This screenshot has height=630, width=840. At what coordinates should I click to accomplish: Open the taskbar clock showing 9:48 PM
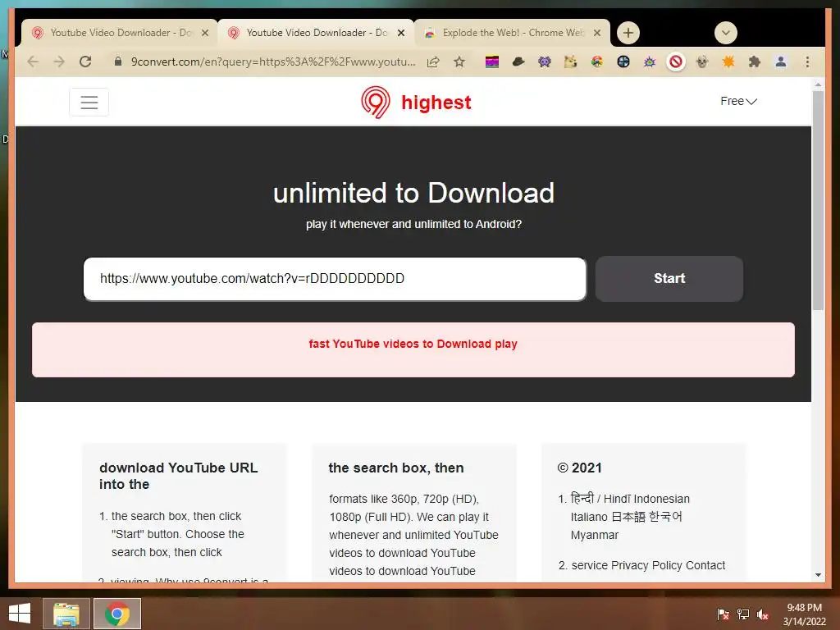tap(804, 614)
